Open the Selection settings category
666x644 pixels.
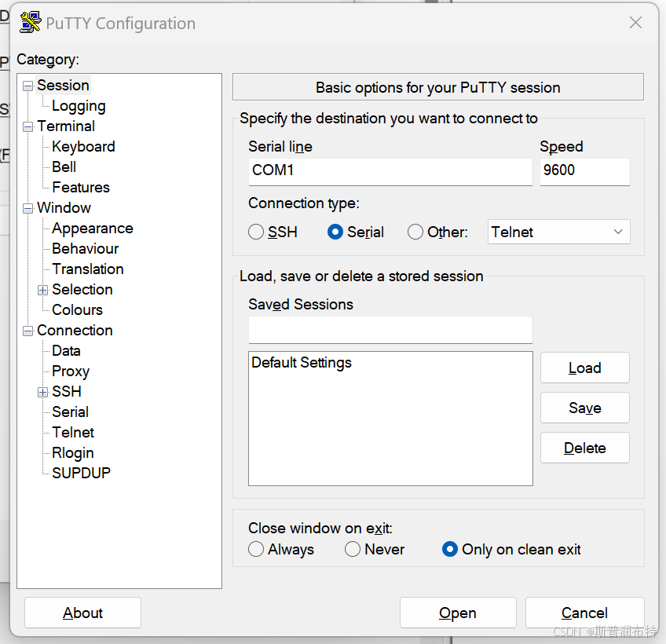point(82,289)
